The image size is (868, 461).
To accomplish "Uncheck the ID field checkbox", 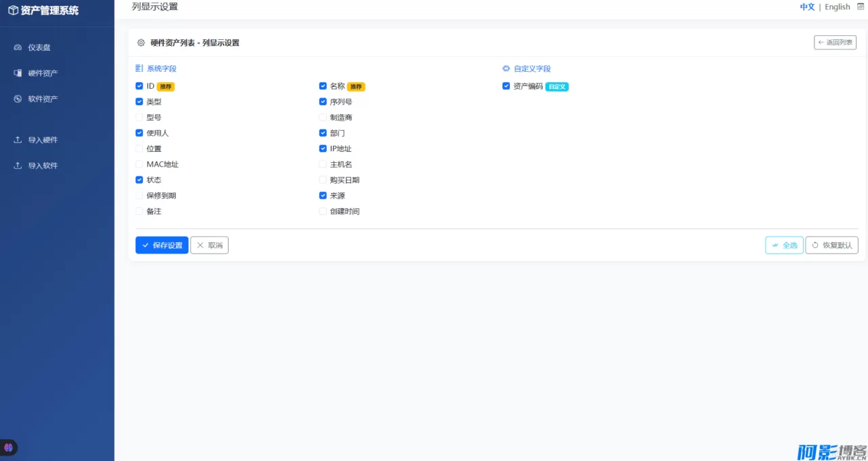I will (x=139, y=86).
